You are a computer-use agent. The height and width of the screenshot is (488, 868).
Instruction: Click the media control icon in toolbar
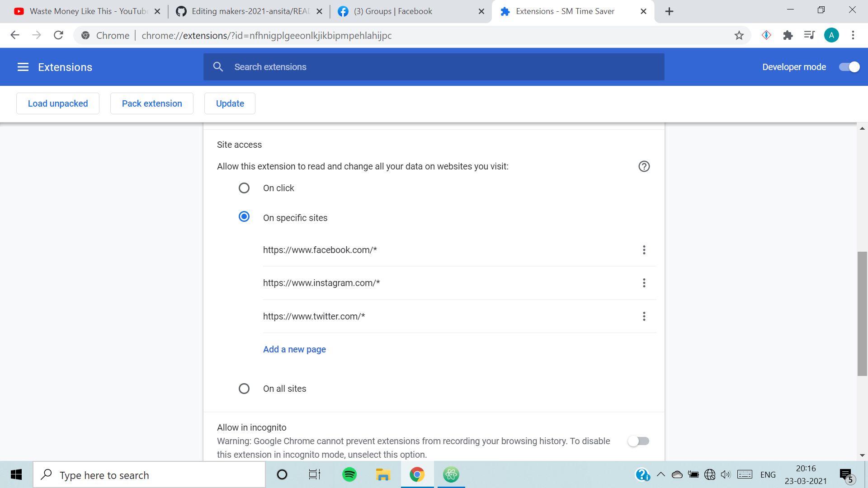pos(809,35)
